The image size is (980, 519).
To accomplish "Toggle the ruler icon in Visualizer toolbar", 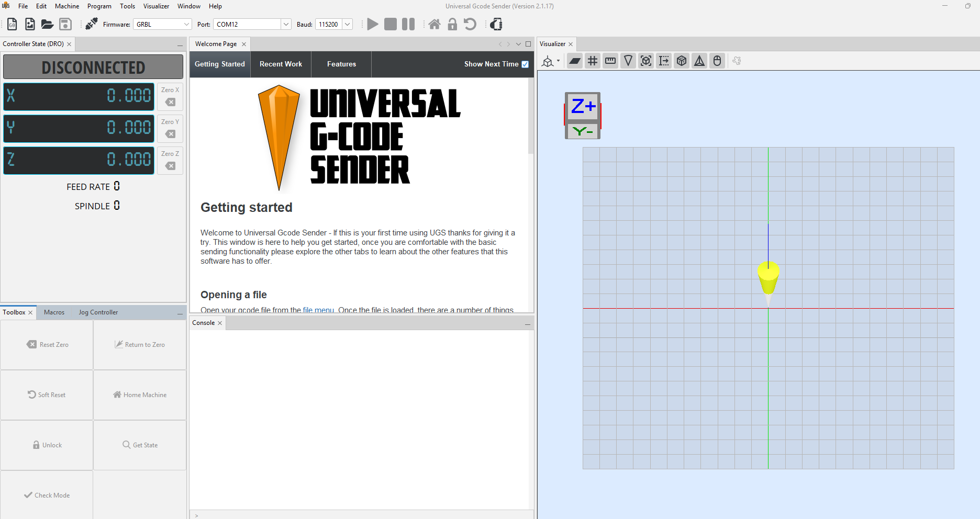I will [610, 61].
